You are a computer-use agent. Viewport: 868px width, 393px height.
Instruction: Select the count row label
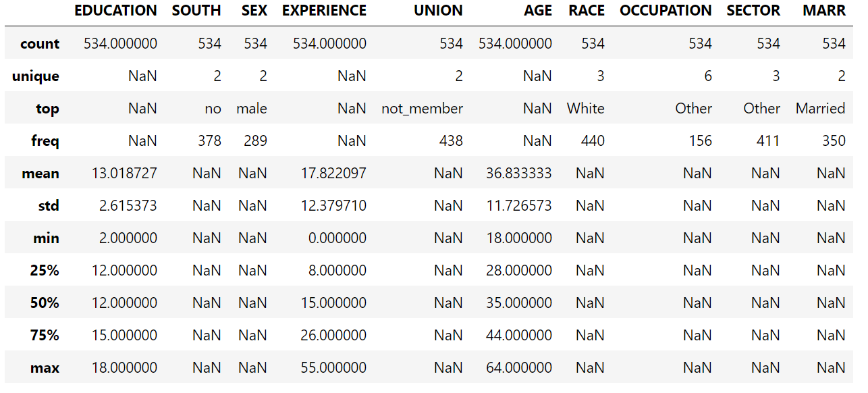tap(40, 44)
